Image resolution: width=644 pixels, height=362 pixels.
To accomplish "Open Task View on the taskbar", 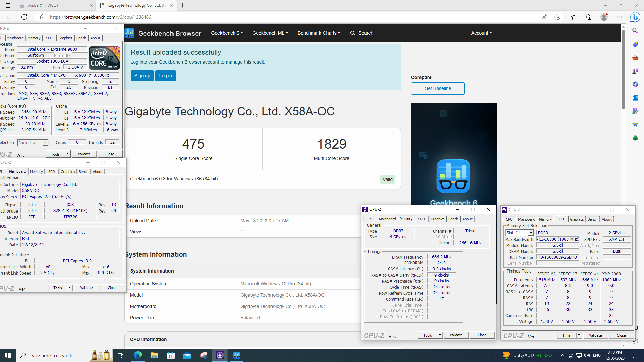I will pyautogui.click(x=121, y=355).
